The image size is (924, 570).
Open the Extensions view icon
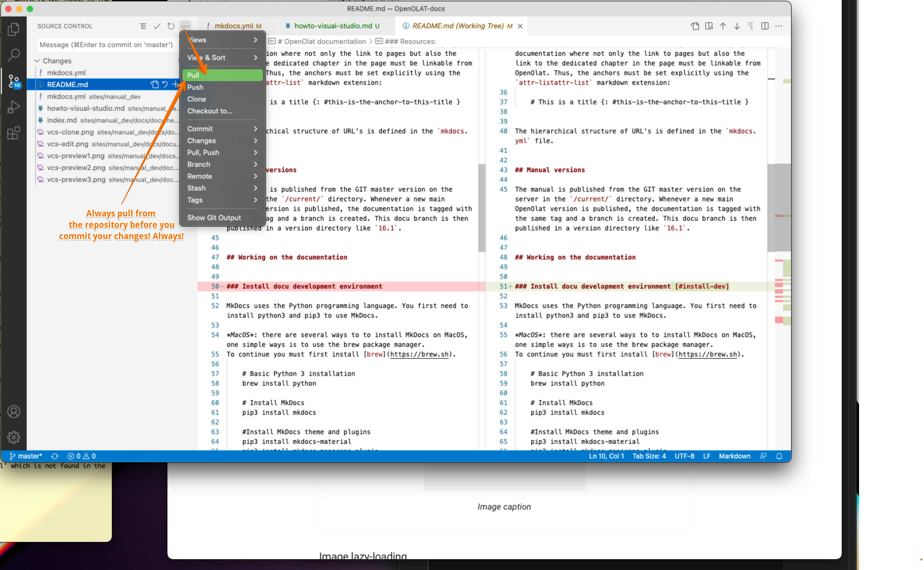(13, 133)
